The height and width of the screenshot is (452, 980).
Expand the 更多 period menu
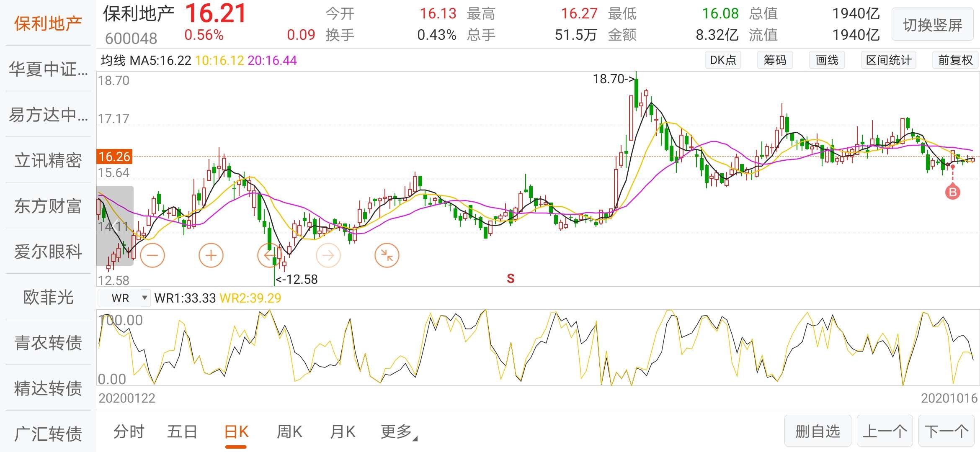[399, 431]
